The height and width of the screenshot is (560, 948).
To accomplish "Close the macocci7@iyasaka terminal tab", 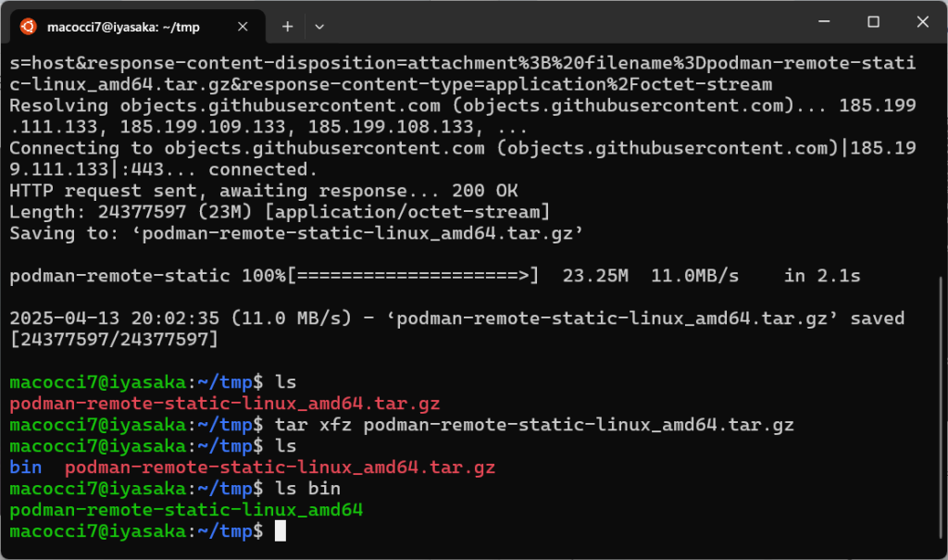I will click(x=244, y=27).
